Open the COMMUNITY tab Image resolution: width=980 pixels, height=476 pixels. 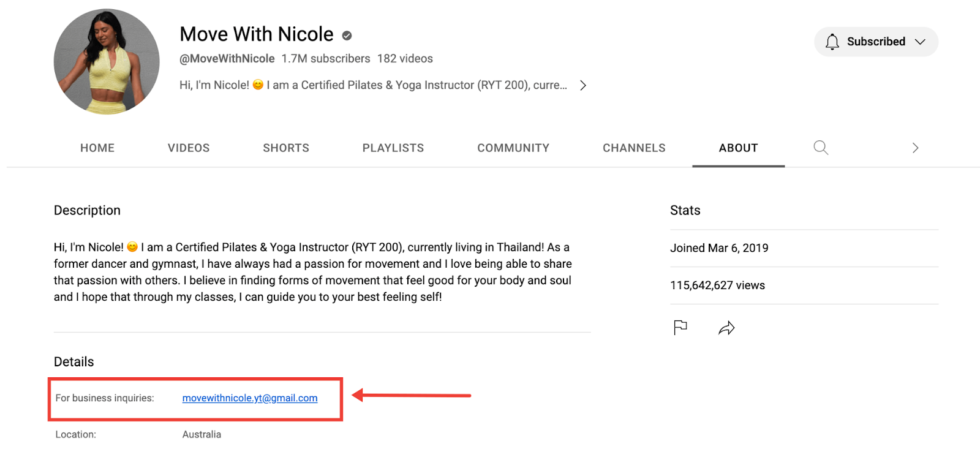coord(513,148)
